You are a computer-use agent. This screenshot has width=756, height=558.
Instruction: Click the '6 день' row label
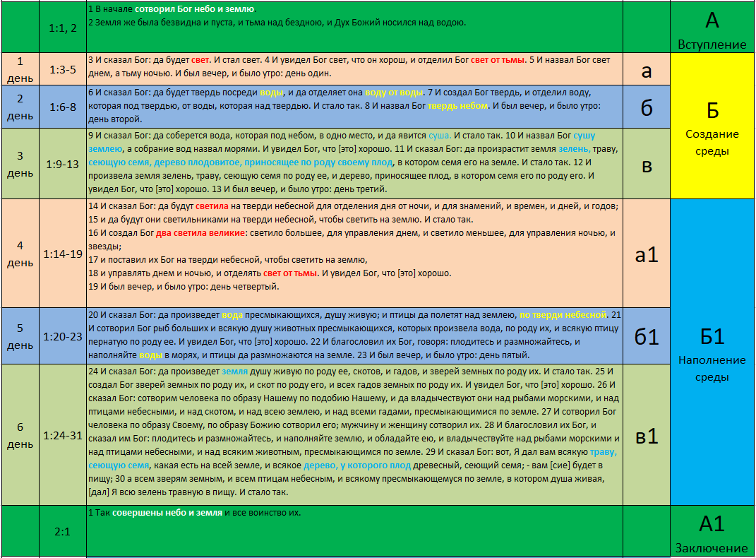[x=20, y=435]
